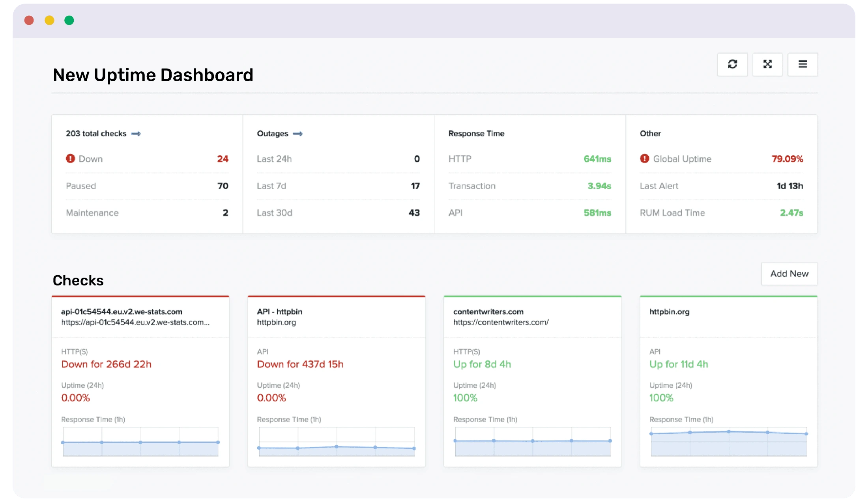
Task: Click the red alert icon beside Global Uptime
Action: [645, 159]
